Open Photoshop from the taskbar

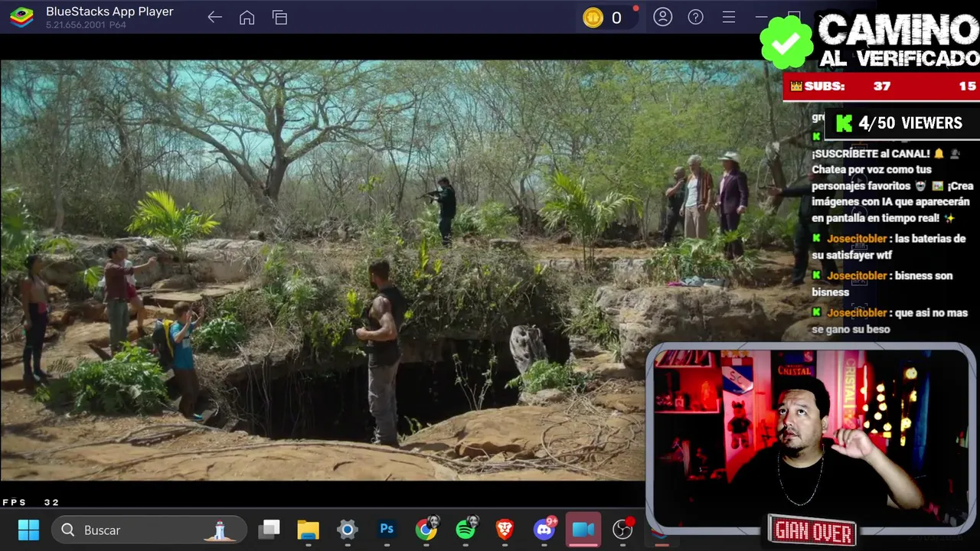coord(387,530)
